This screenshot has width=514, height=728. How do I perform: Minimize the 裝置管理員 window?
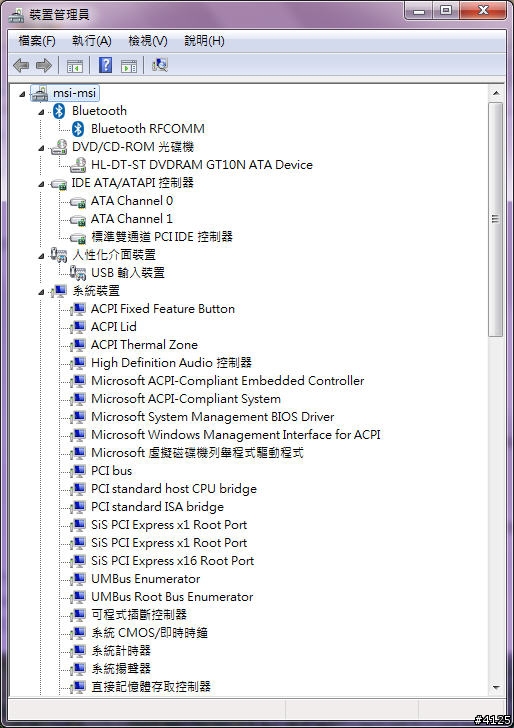419,11
